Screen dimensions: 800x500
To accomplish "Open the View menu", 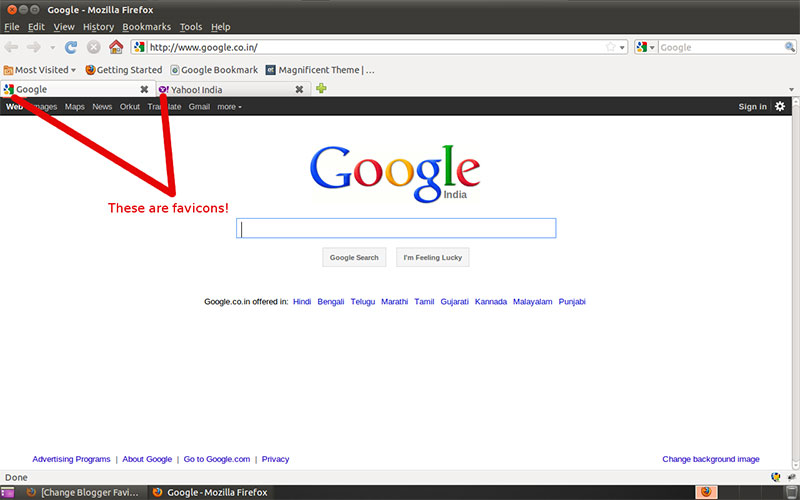I will click(x=64, y=27).
